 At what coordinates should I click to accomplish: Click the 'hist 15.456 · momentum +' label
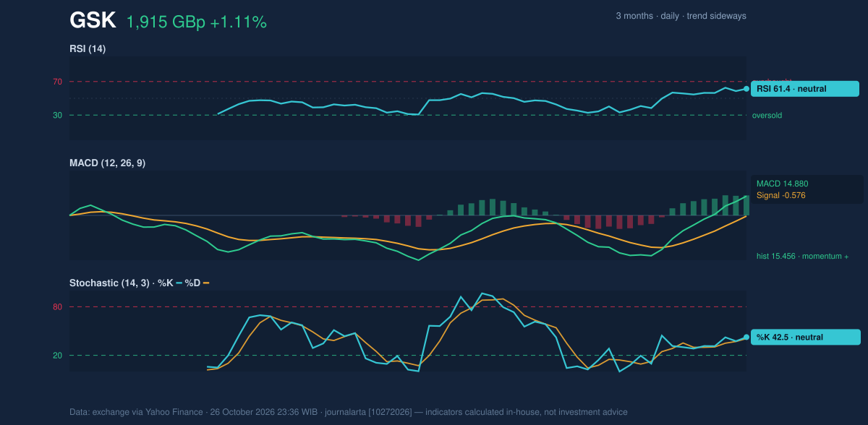pyautogui.click(x=802, y=256)
